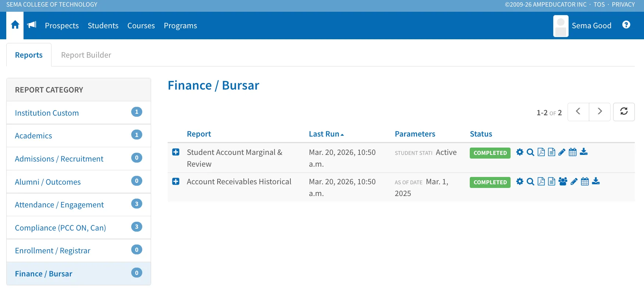Switch to the Reports tab
644x290 pixels.
(29, 55)
